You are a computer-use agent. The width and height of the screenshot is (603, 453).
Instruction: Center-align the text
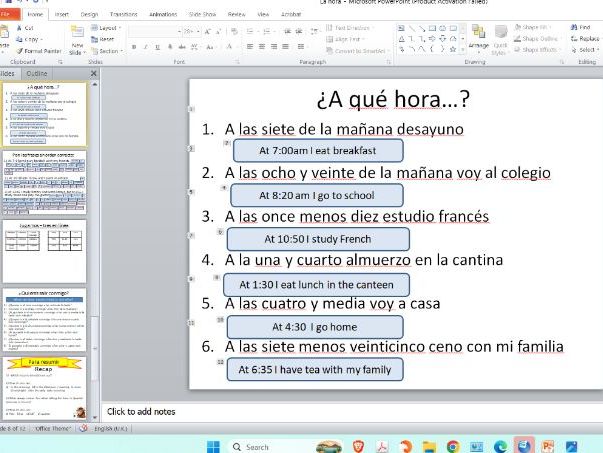pyautogui.click(x=262, y=47)
